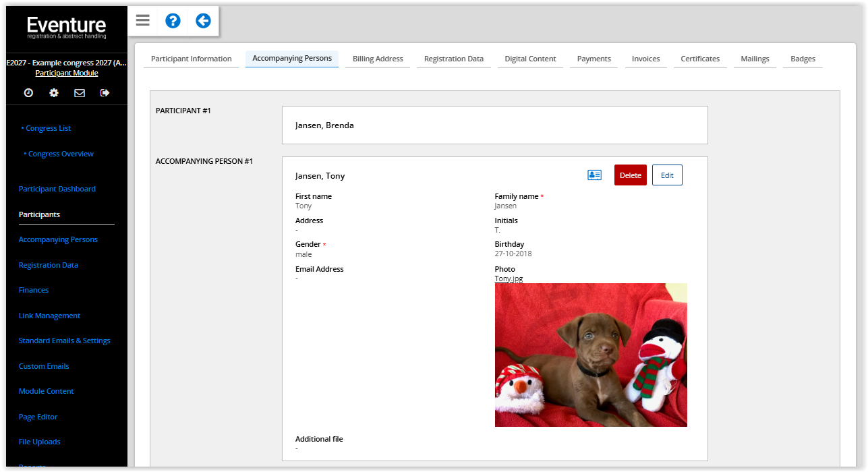Screen dimensions: 868x472
Task: Click the logout arrow icon
Action: click(105, 93)
